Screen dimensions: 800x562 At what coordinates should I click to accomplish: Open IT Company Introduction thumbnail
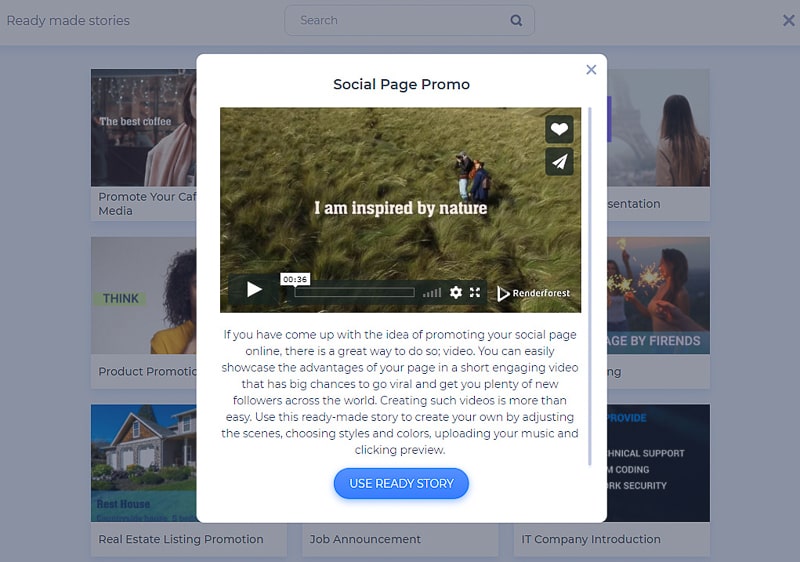point(658,463)
